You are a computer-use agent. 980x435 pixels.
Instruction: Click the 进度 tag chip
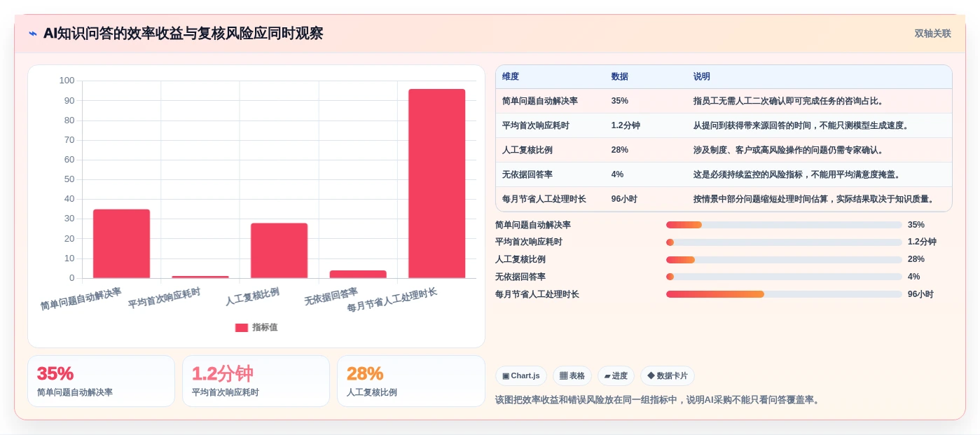coord(616,375)
